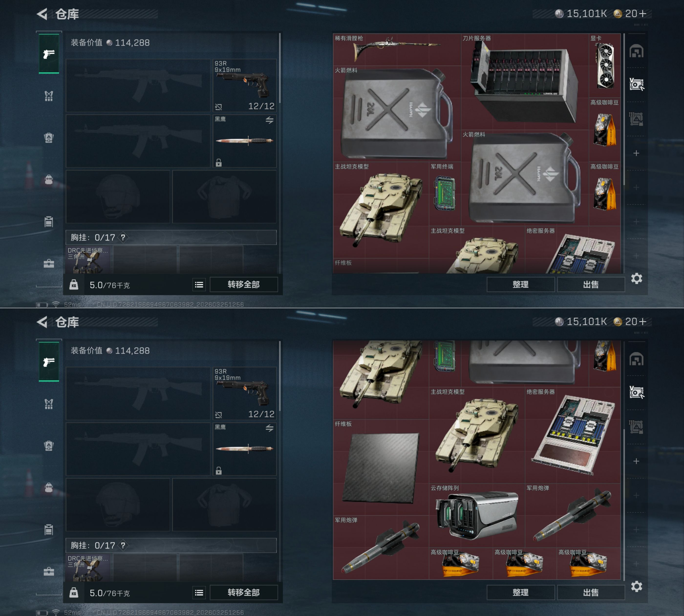Viewport: 684px width, 616px height.
Task: Click the upper 整理 organize button
Action: (x=520, y=285)
